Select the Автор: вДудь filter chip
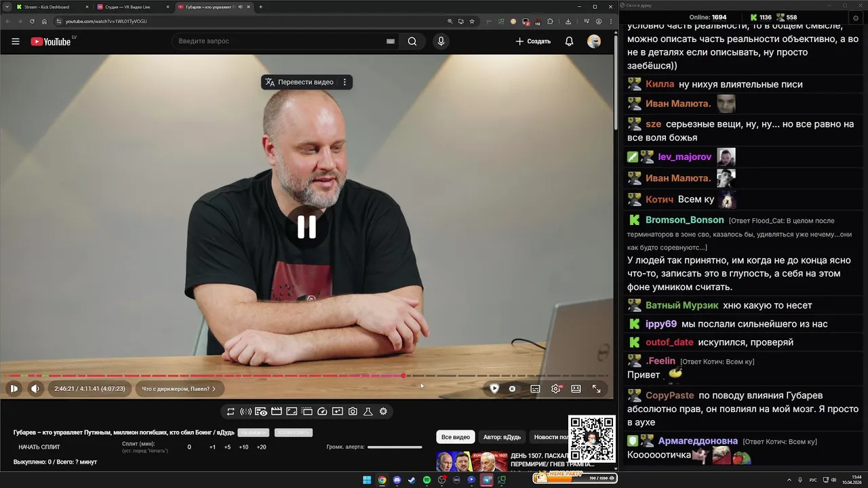This screenshot has width=868, height=488. [502, 437]
